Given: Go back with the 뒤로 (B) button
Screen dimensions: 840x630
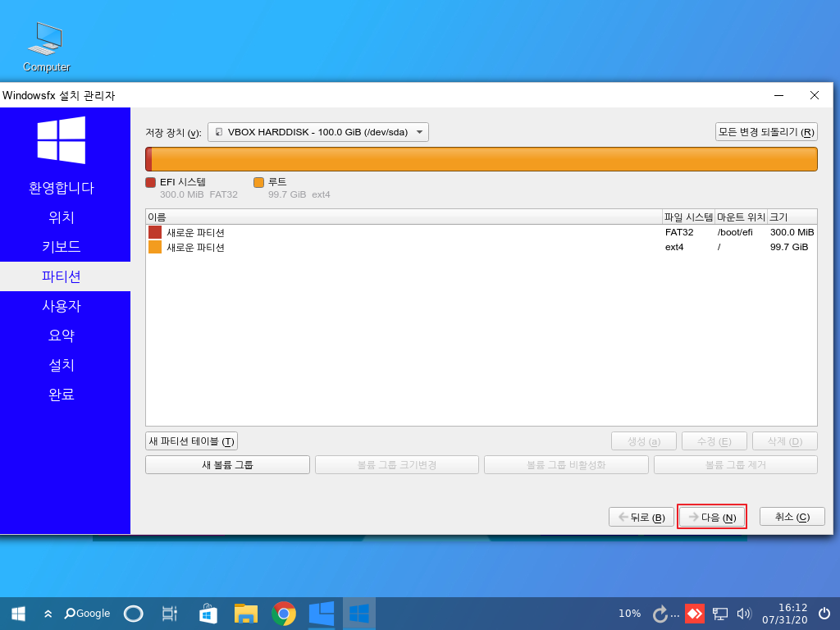Looking at the screenshot, I should pos(641,517).
